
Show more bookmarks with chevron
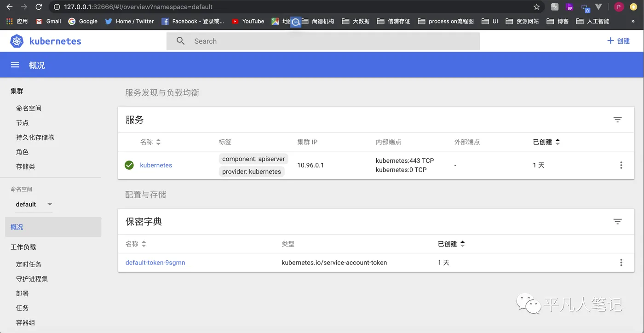click(x=633, y=21)
